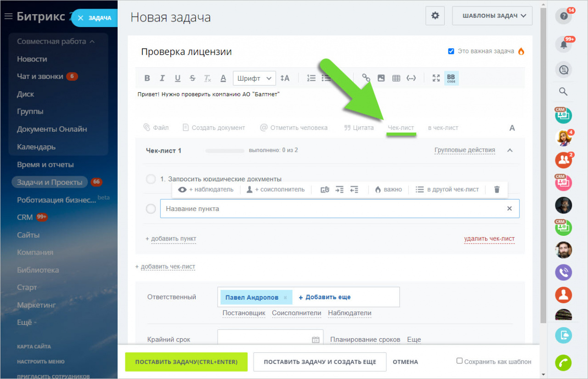
Task: Click the search magnifier in right panel
Action: click(x=563, y=91)
